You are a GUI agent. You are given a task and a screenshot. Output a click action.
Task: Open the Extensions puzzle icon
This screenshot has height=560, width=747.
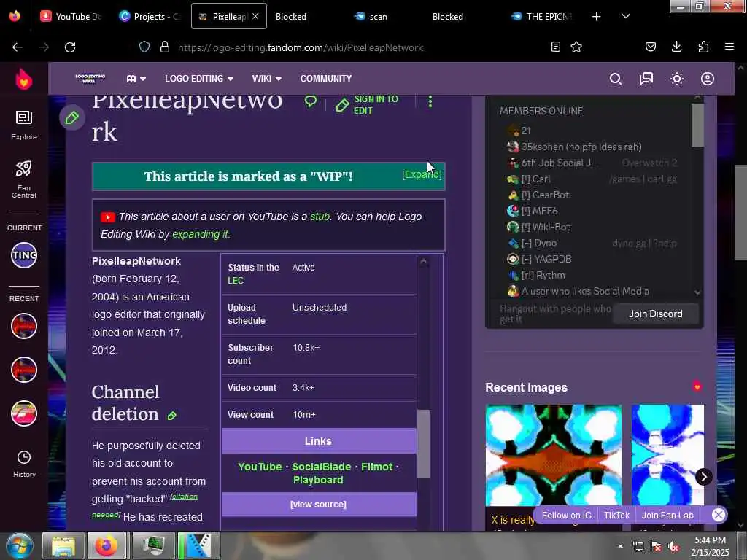coord(703,47)
